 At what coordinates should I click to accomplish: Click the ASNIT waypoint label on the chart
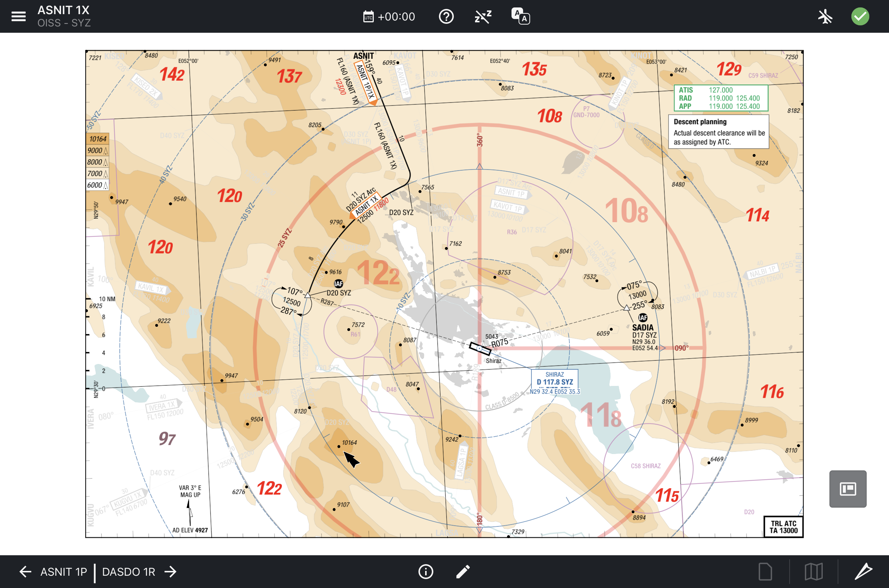(x=363, y=56)
